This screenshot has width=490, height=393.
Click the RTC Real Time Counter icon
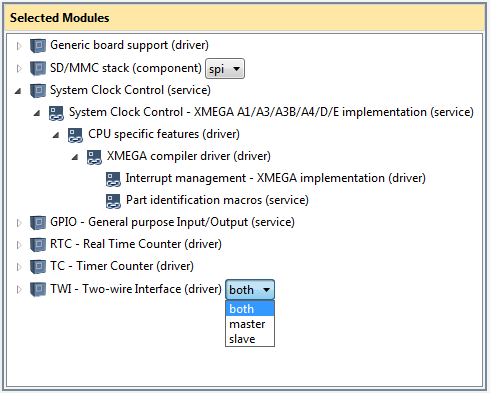point(38,244)
